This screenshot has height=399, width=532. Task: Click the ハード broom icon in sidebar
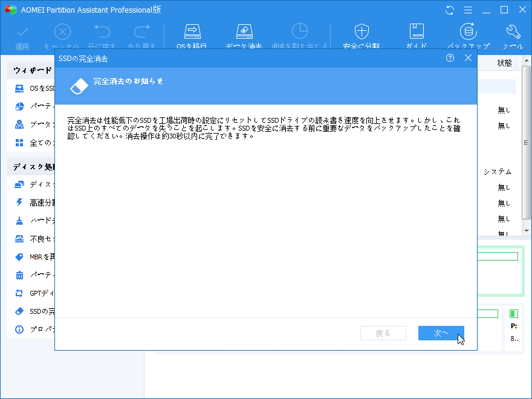[x=19, y=221]
